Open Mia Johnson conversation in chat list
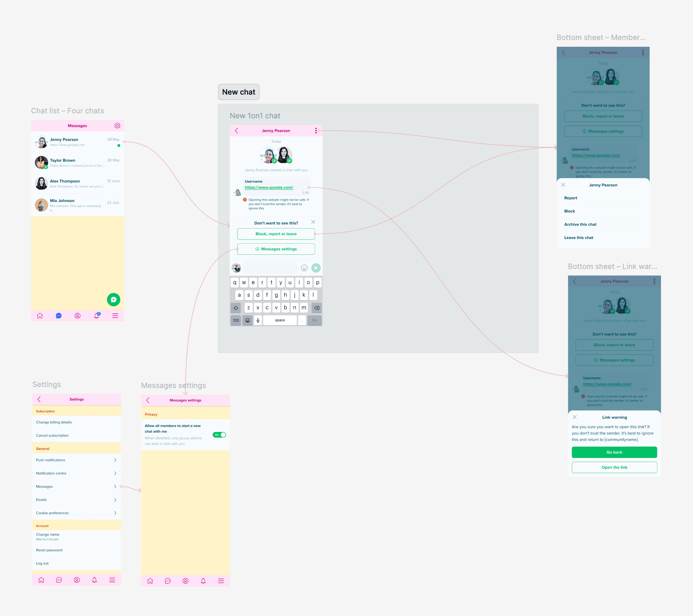 (78, 205)
